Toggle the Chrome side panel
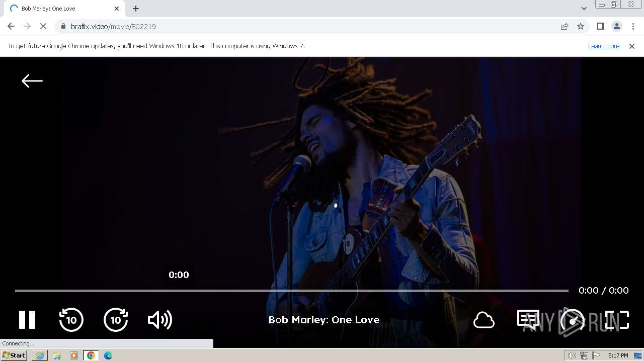The image size is (644, 362). tap(601, 26)
